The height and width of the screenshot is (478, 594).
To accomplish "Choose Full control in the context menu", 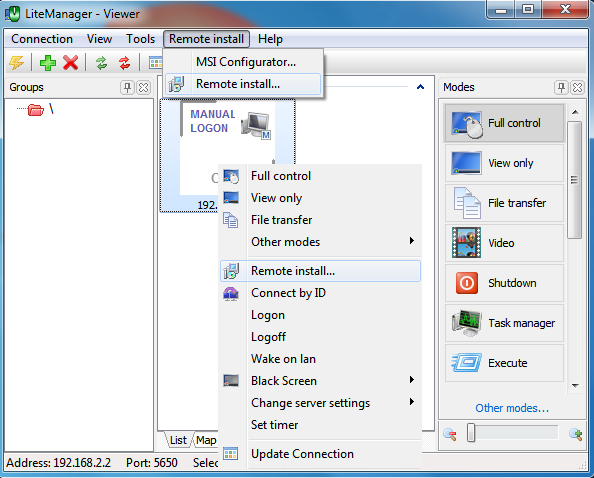I will (320, 176).
